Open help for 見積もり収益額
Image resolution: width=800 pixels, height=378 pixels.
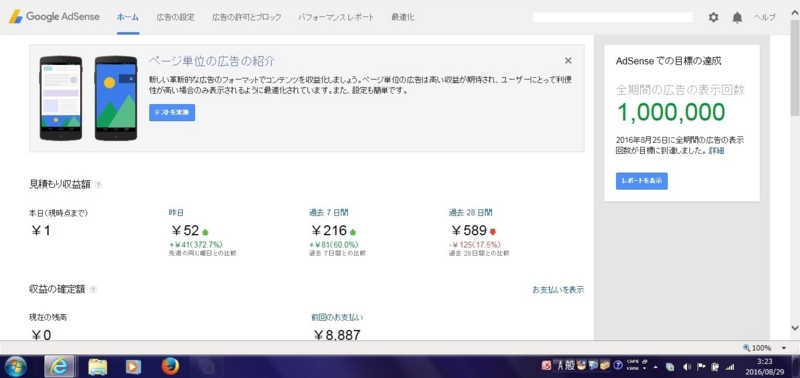click(98, 185)
